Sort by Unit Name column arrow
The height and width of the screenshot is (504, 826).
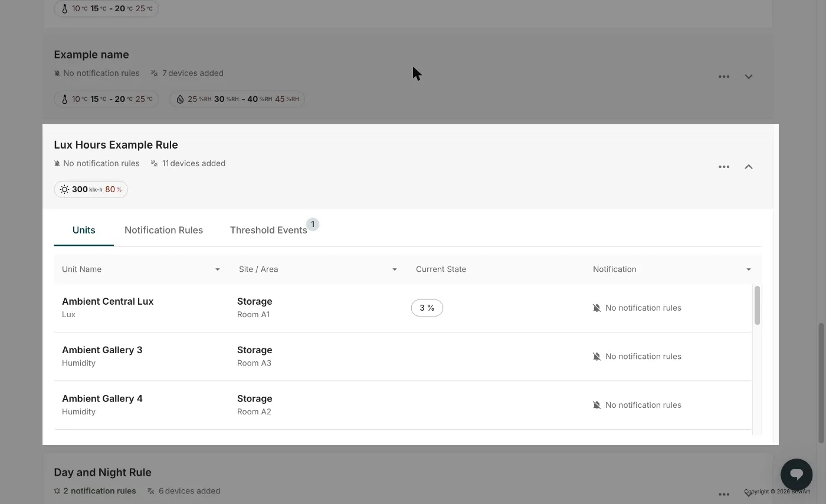tap(218, 269)
